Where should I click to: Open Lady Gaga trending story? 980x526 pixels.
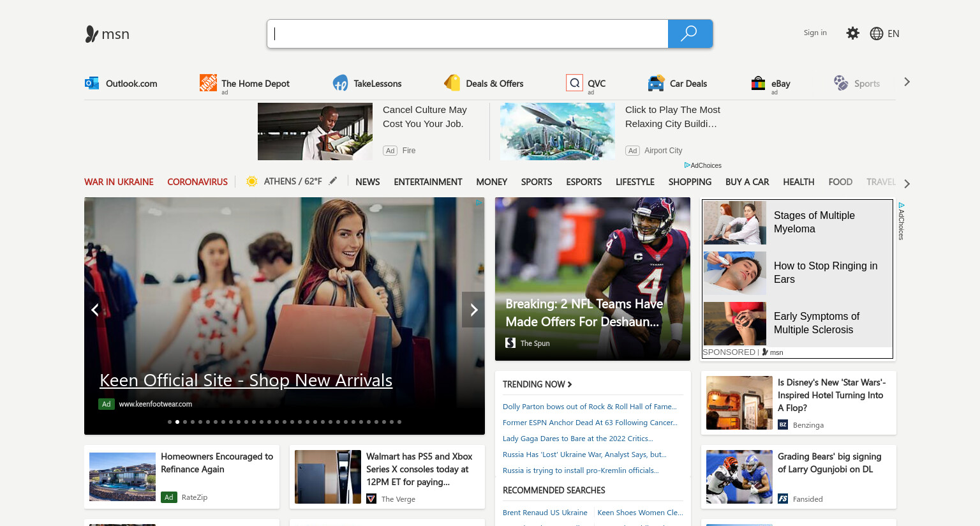578,439
